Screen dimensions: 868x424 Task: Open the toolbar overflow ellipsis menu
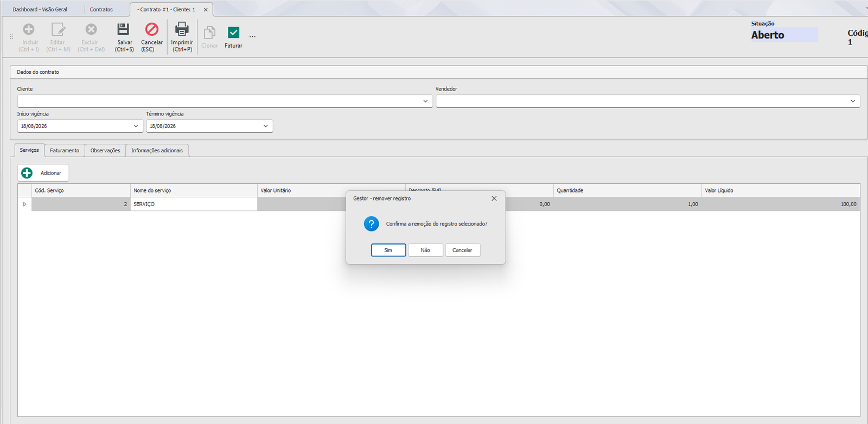[x=252, y=37]
